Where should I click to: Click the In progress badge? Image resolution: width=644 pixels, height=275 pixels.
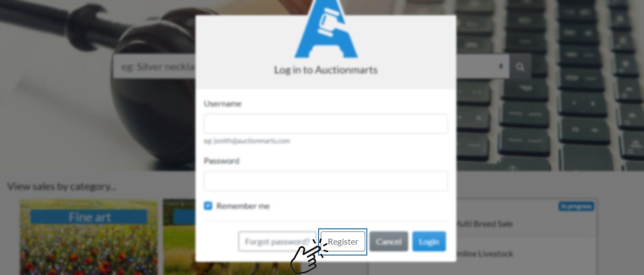[576, 206]
